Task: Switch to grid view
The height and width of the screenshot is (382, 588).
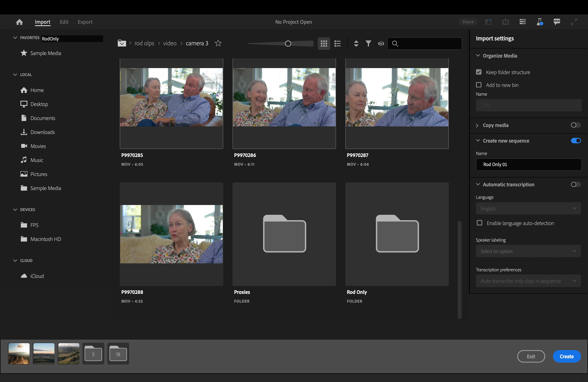Action: [x=324, y=44]
